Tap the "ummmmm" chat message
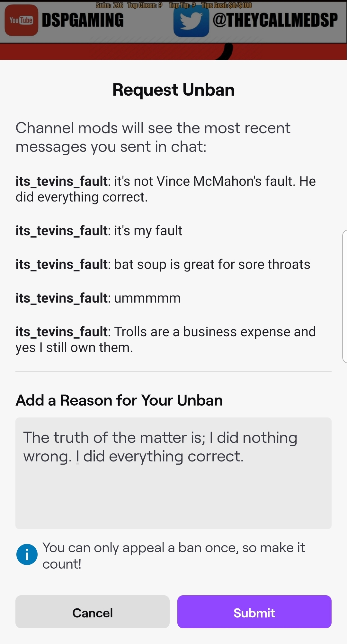 coord(98,298)
